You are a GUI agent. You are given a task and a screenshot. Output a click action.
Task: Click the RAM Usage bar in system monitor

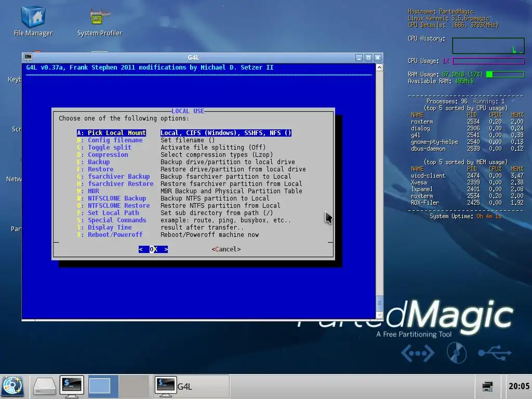(x=505, y=74)
